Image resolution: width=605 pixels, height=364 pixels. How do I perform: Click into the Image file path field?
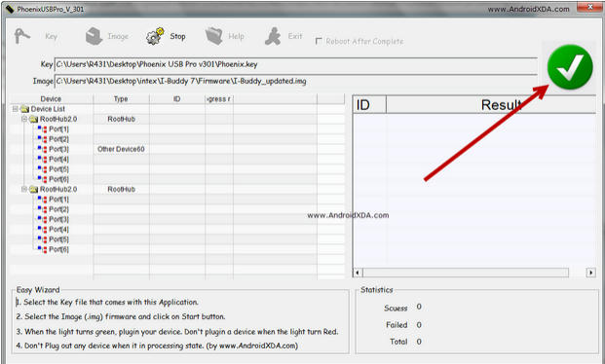(x=296, y=81)
